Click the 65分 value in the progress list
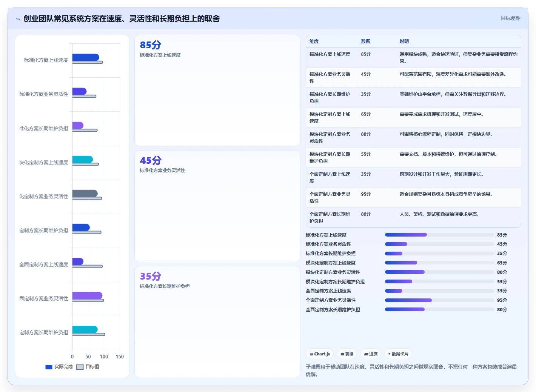This screenshot has height=392, width=536. tap(502, 263)
